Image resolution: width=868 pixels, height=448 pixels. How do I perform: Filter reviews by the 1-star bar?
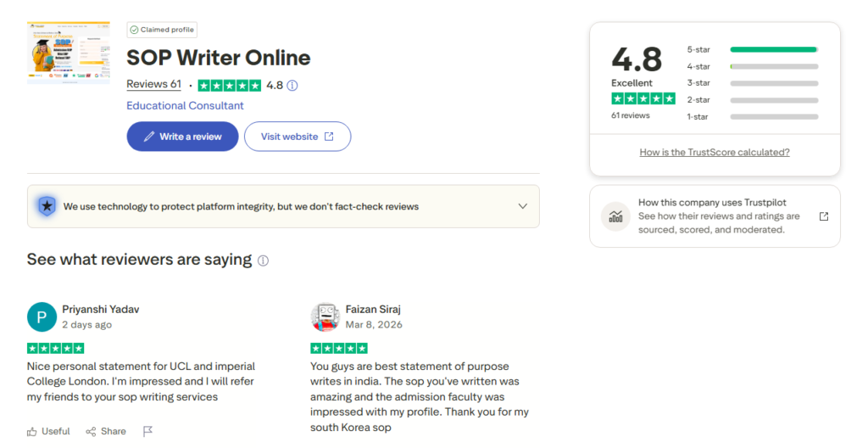coord(773,116)
